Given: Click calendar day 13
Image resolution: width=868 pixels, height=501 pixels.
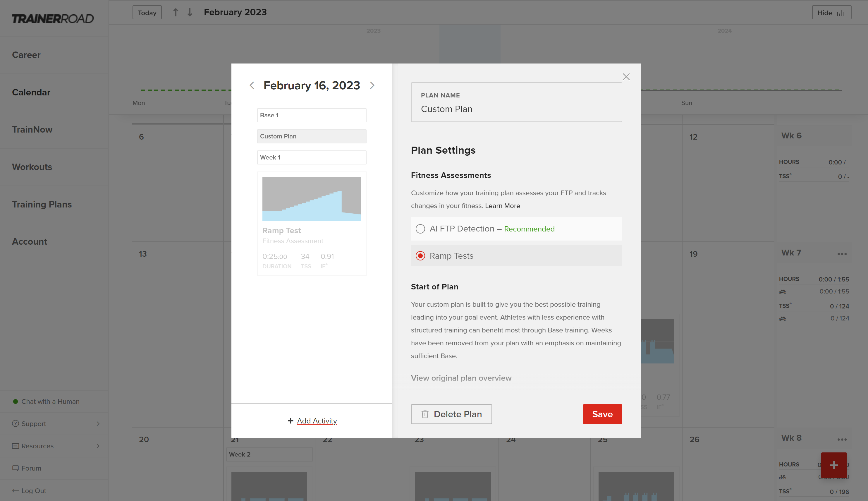Looking at the screenshot, I should tap(143, 254).
